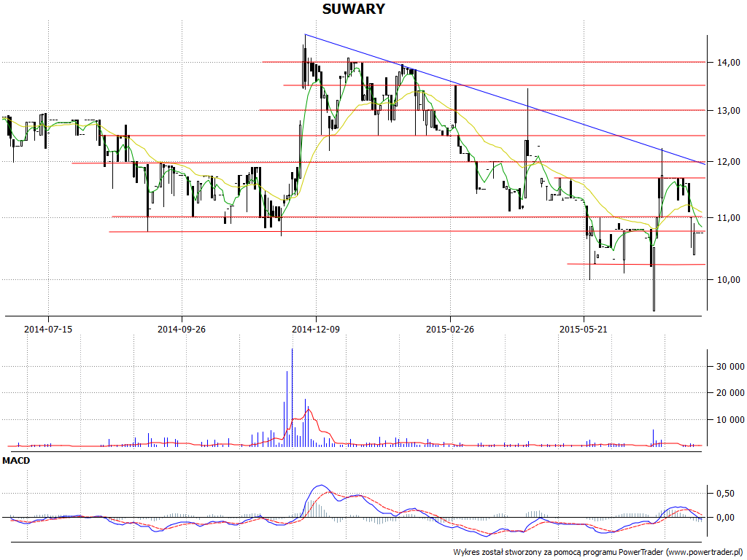747x560 pixels.
Task: Click the 0,50 MACD axis label
Action: (726, 494)
